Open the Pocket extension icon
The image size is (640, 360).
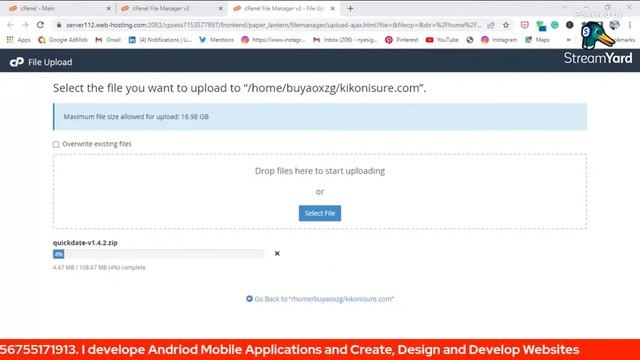click(x=524, y=25)
